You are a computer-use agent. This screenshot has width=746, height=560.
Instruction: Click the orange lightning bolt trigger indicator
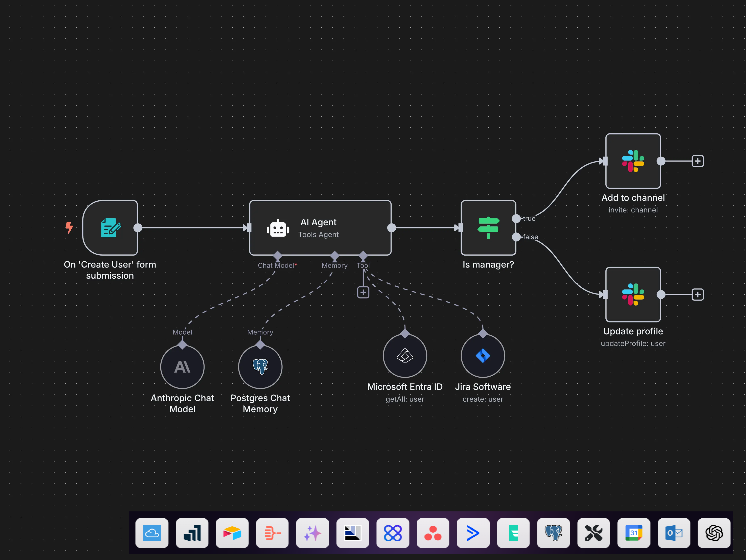(69, 228)
